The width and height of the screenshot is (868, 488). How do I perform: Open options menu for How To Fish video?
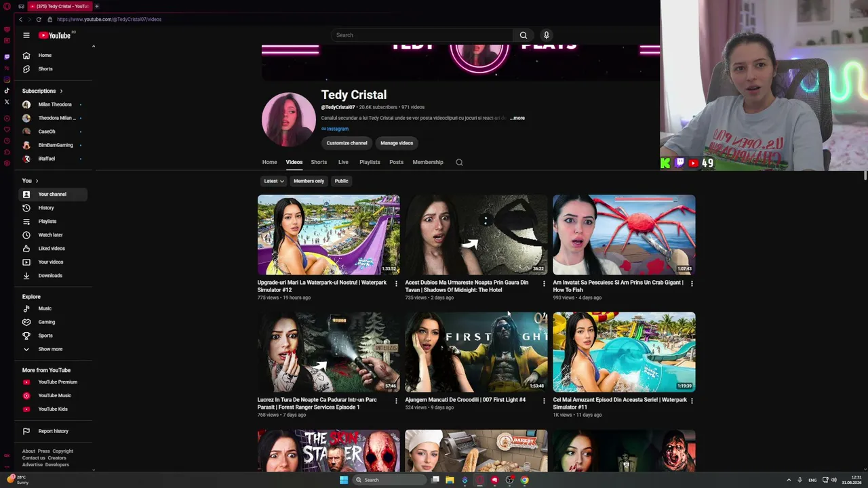pos(692,283)
